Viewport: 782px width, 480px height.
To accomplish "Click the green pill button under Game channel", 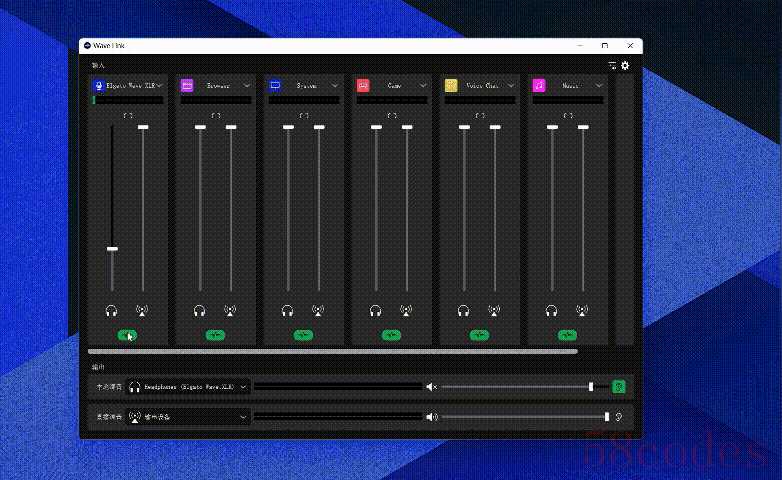I will point(391,335).
